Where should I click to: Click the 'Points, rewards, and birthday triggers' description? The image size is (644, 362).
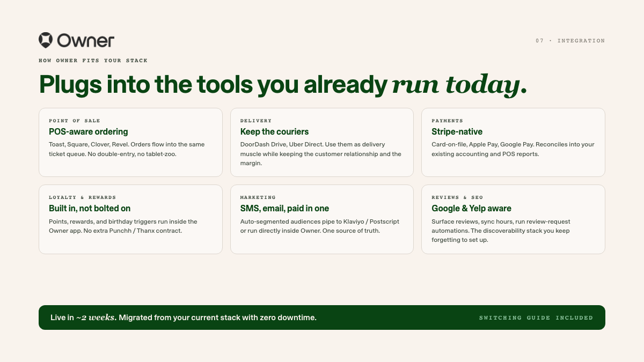pos(123,226)
